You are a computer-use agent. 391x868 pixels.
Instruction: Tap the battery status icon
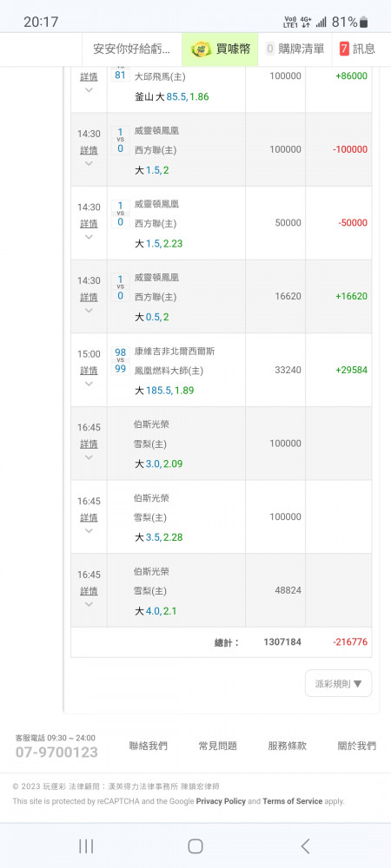coord(363,23)
